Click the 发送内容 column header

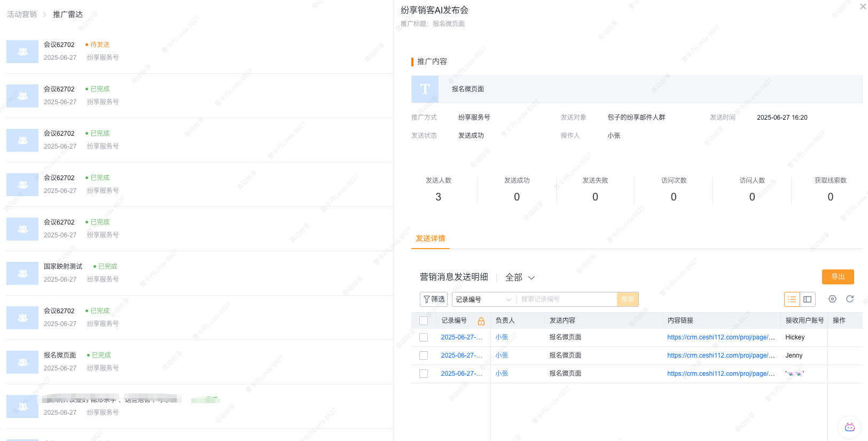[562, 321]
